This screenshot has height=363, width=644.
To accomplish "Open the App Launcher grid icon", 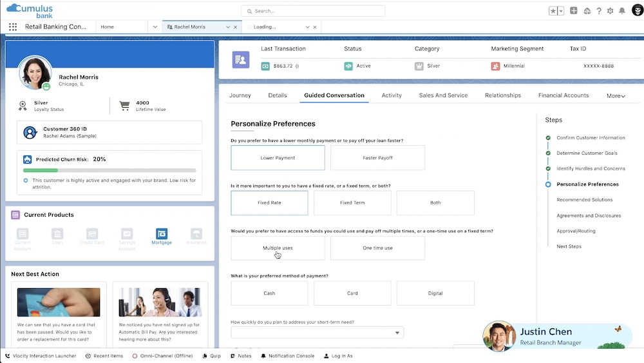I will tap(13, 27).
